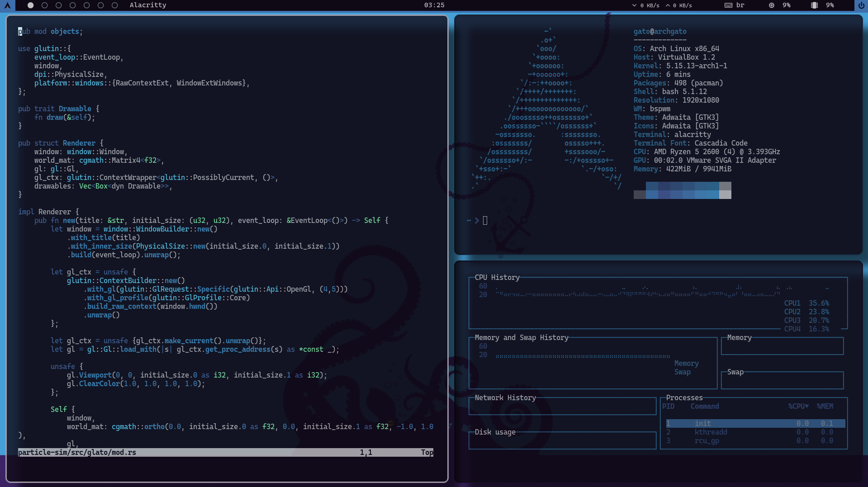868x487 pixels.
Task: Click the 1,1 cursor position in the vim status line
Action: pos(366,452)
